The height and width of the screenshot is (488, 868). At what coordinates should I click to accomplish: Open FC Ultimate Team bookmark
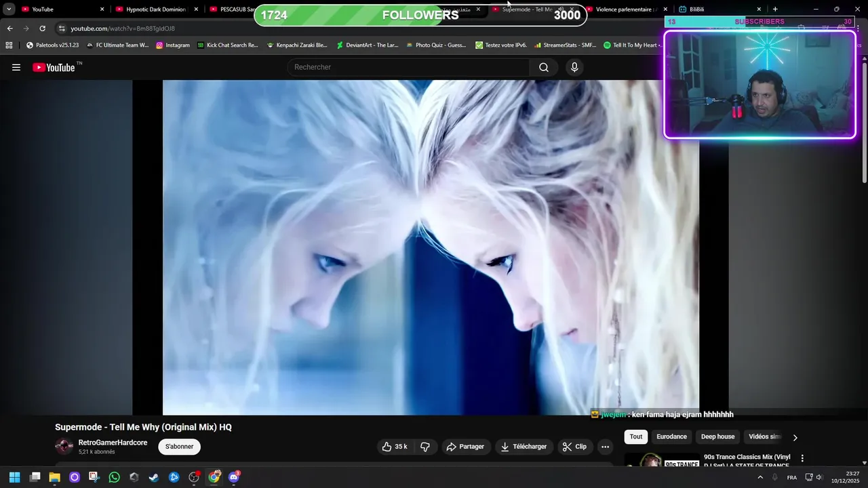point(117,45)
